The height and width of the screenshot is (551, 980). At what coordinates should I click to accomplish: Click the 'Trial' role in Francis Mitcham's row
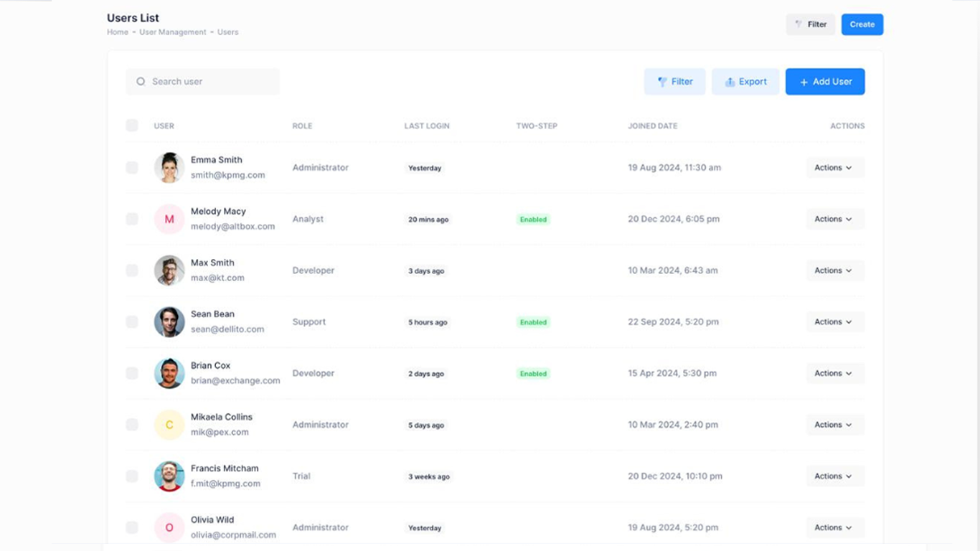301,476
